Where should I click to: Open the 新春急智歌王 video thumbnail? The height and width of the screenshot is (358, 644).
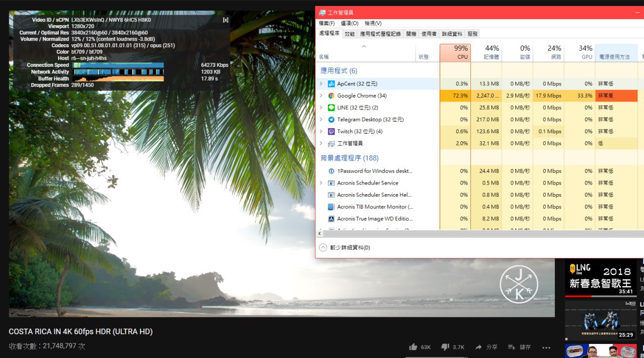point(600,277)
